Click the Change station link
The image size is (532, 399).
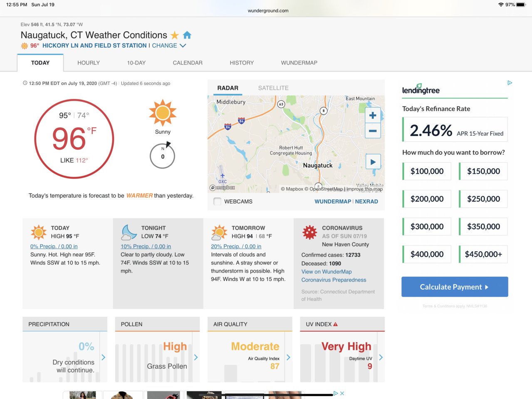(x=164, y=46)
